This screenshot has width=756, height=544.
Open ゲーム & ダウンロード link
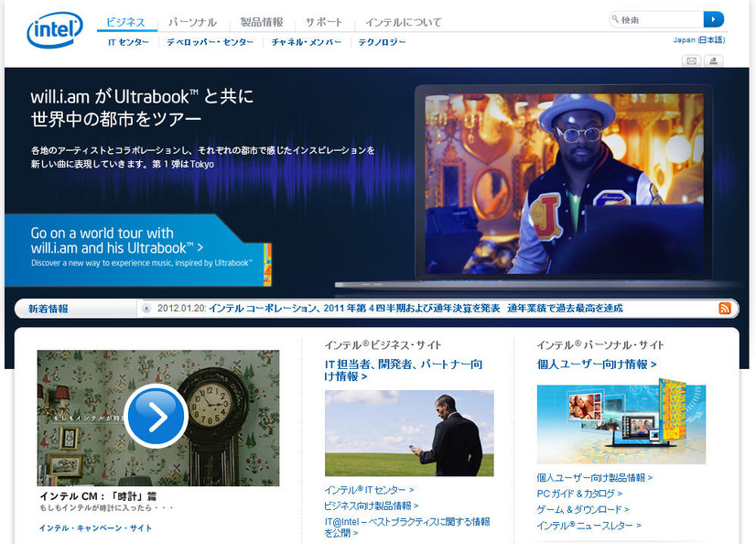(583, 510)
